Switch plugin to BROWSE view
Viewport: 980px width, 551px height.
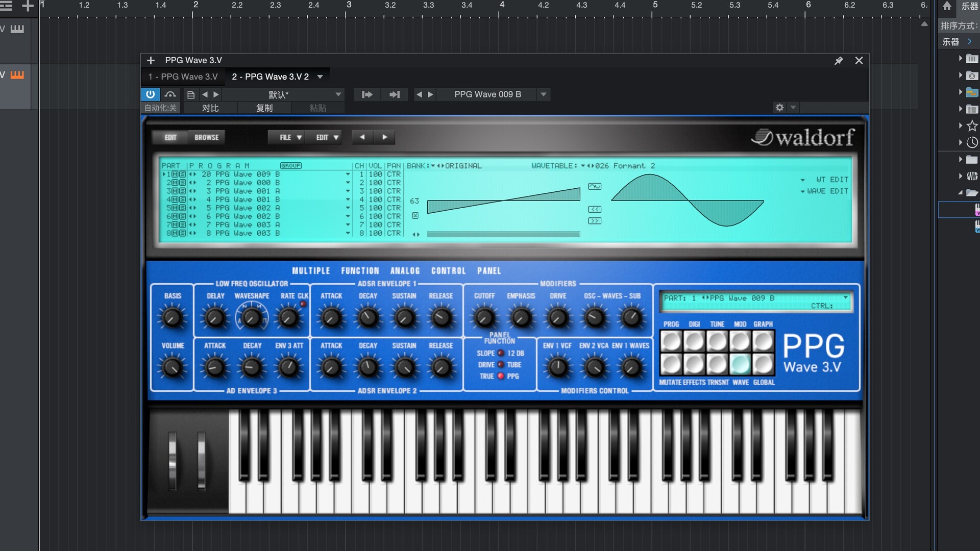coord(207,137)
